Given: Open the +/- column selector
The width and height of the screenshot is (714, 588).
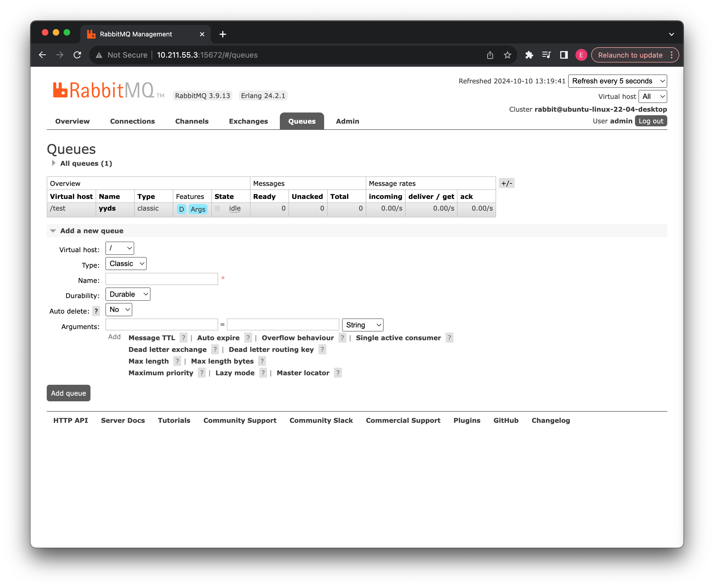Looking at the screenshot, I should pyautogui.click(x=507, y=183).
